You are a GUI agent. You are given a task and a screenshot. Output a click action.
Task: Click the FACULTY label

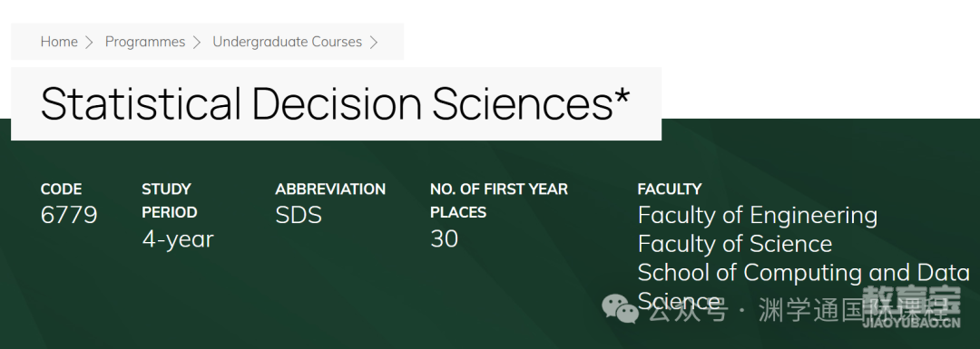(670, 189)
